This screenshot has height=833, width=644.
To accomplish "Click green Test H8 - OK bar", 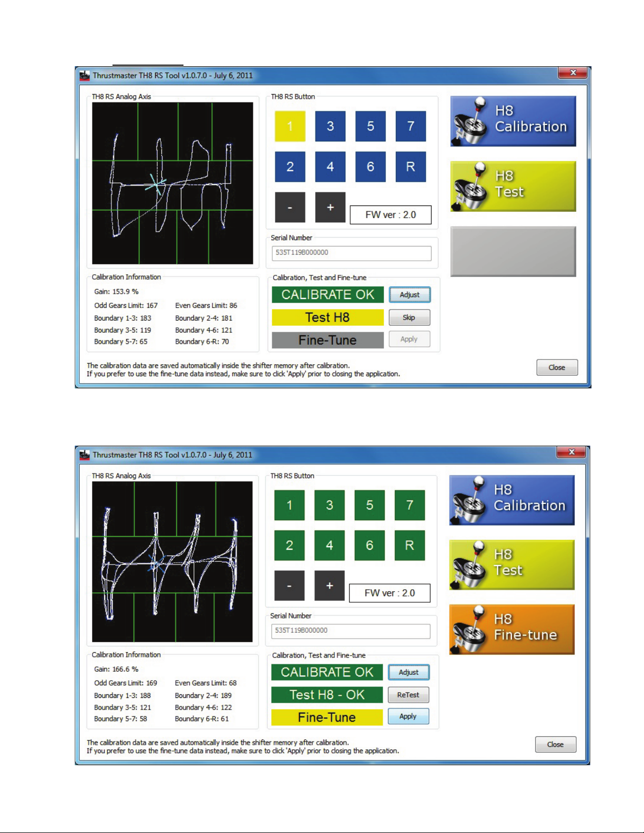I will (327, 695).
